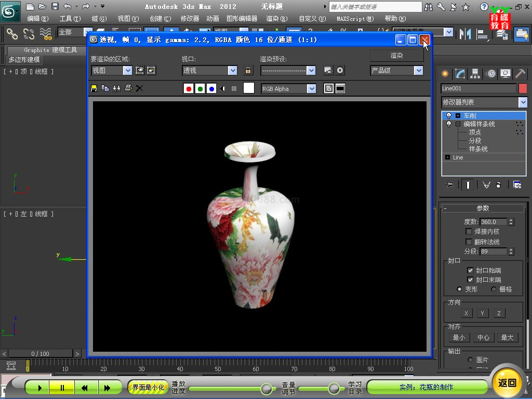
Task: Open the 修改器列表 dropdown
Action: [523, 102]
